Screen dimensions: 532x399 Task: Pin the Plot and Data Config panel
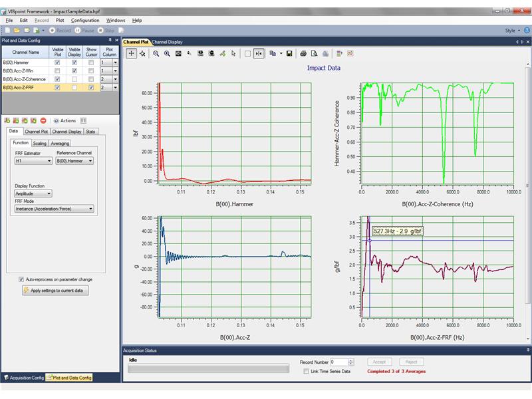[110, 40]
